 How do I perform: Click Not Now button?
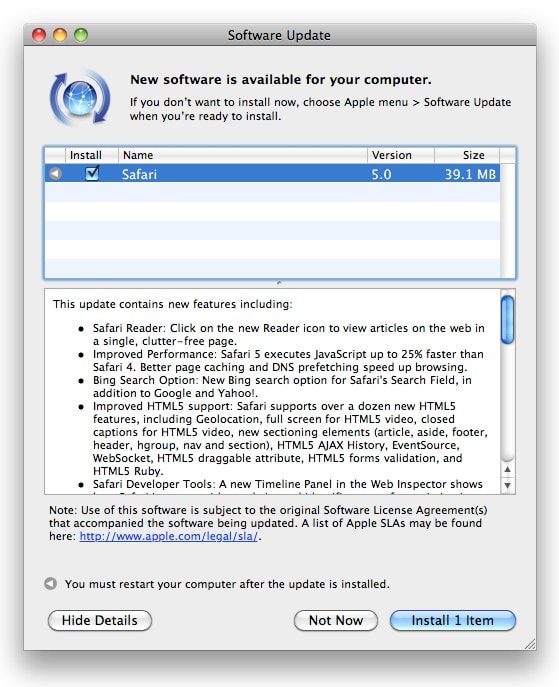pyautogui.click(x=336, y=620)
